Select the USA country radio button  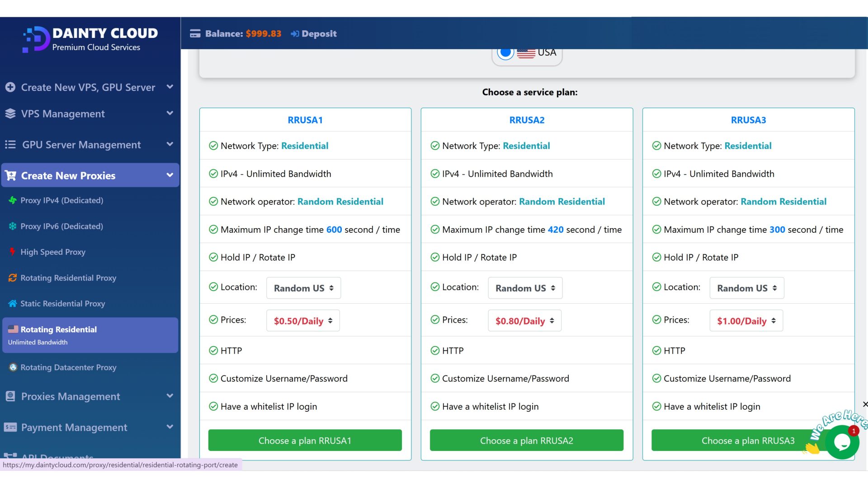click(505, 52)
